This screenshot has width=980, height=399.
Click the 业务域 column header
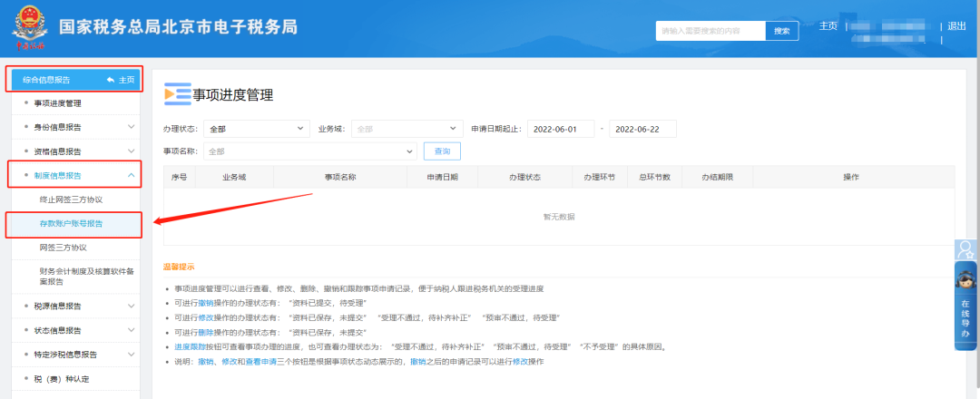pyautogui.click(x=234, y=178)
